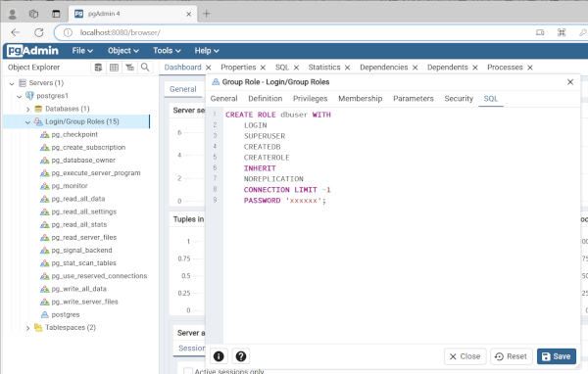Click the browser refresh icon
This screenshot has height=374, width=588.
click(x=38, y=32)
